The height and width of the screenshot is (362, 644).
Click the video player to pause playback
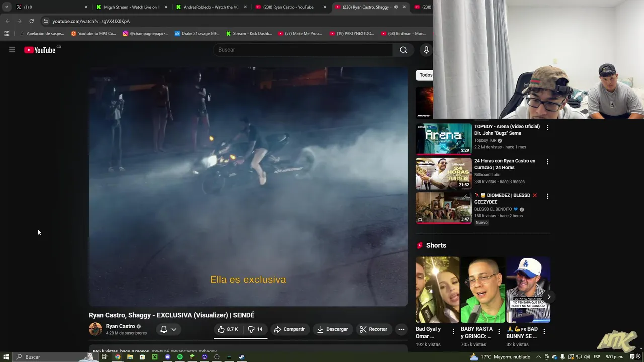pos(248,187)
